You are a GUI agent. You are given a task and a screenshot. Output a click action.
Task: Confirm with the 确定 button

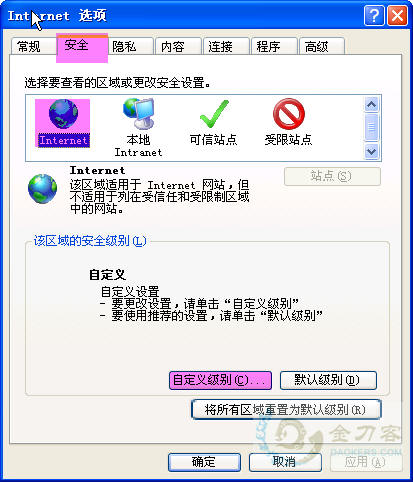[x=204, y=462]
